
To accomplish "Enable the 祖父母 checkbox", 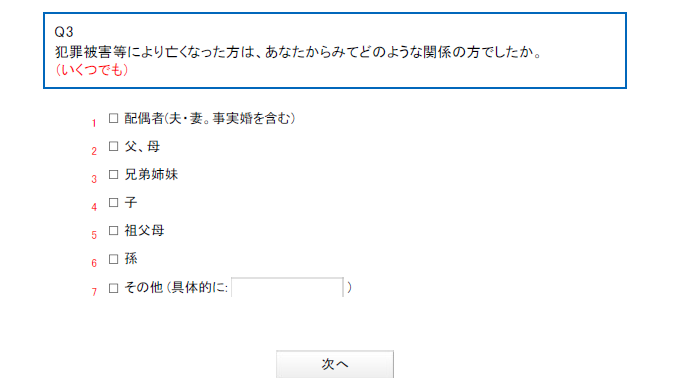I will pyautogui.click(x=114, y=231).
